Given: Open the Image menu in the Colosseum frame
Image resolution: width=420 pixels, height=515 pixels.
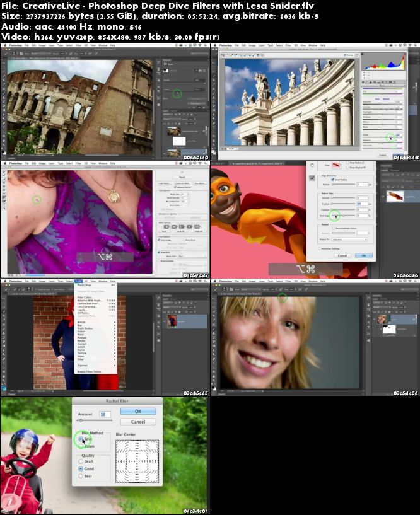Looking at the screenshot, I should 43,45.
